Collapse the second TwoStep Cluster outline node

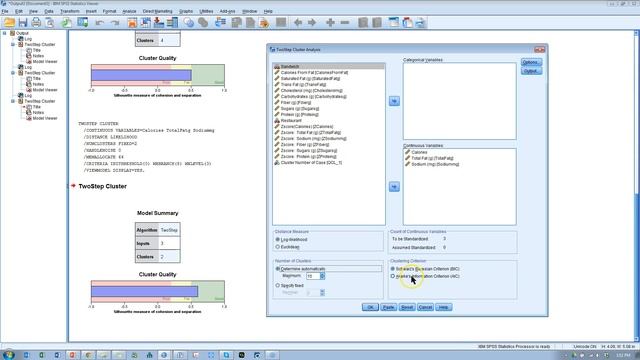click(13, 73)
